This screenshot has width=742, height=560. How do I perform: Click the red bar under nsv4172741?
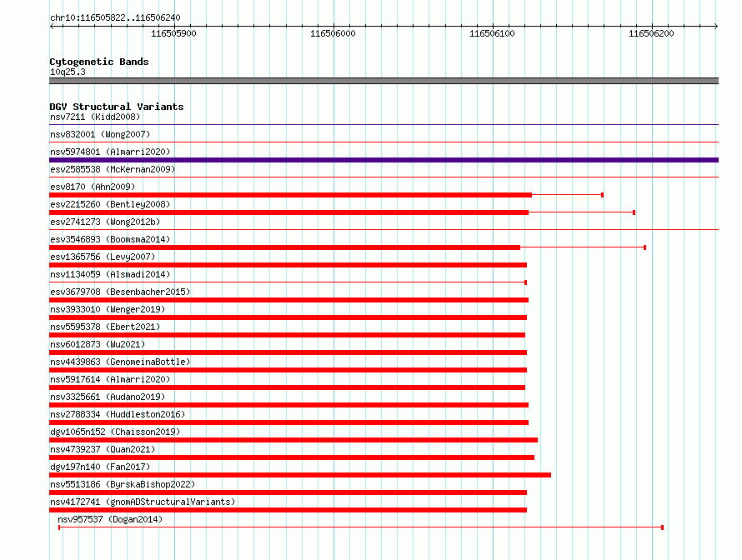[288, 510]
